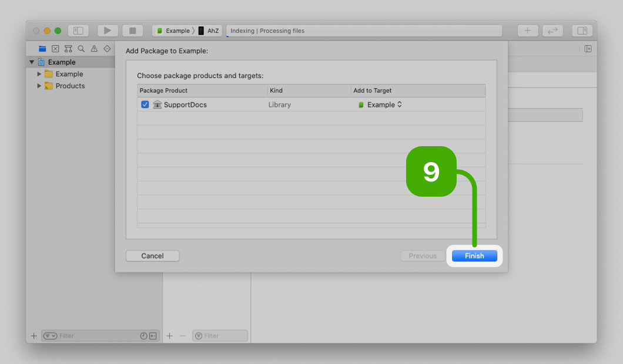Image resolution: width=623 pixels, height=364 pixels.
Task: Open the Issue navigator warning icon
Action: pos(94,49)
